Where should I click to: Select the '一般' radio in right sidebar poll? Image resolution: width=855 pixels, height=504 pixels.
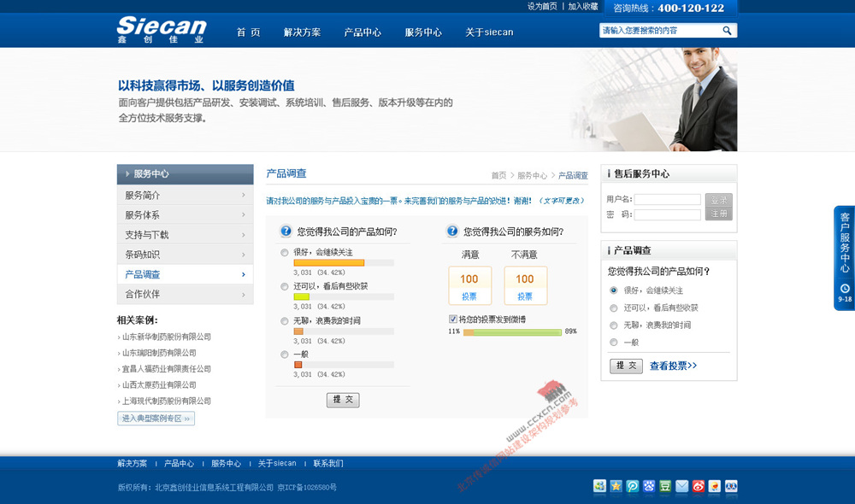[x=613, y=343]
